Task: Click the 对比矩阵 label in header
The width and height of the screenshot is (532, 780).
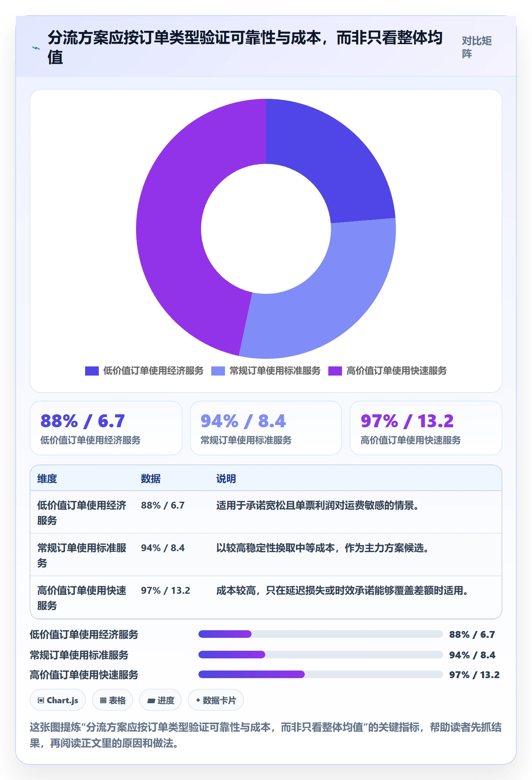Action: click(x=477, y=47)
